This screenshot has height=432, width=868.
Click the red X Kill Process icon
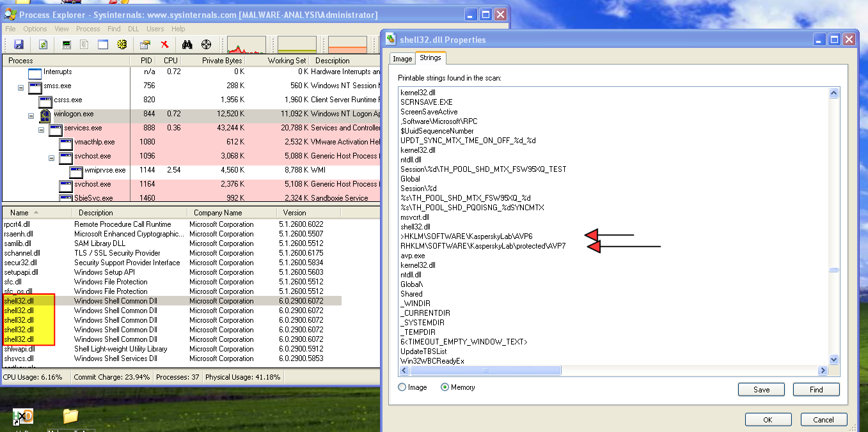click(x=164, y=44)
